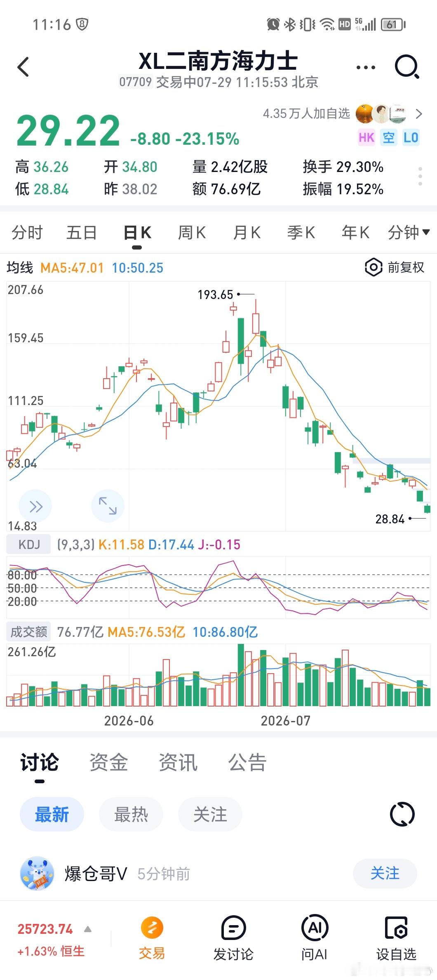Tap the 发讨论 post icon
The height and width of the screenshot is (980, 437).
(234, 928)
